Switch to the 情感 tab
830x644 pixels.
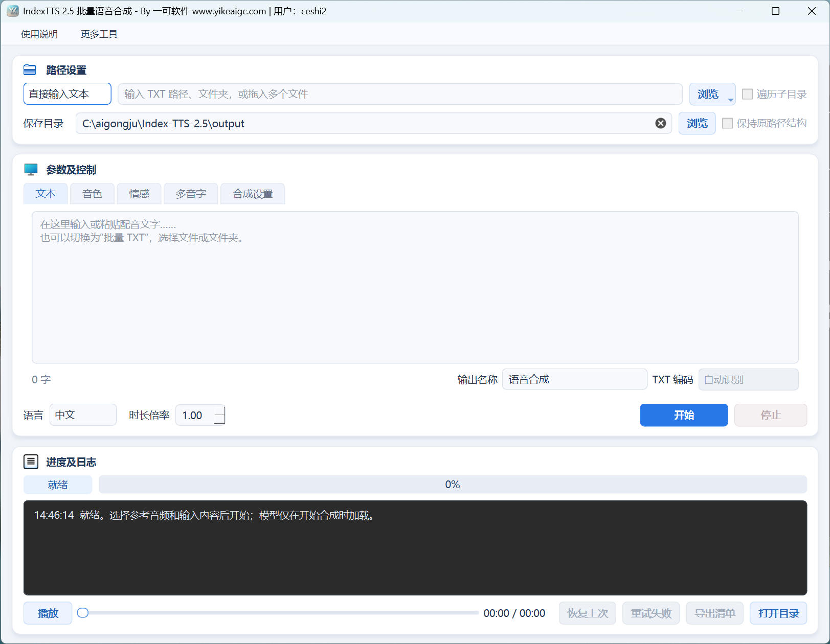(x=139, y=194)
